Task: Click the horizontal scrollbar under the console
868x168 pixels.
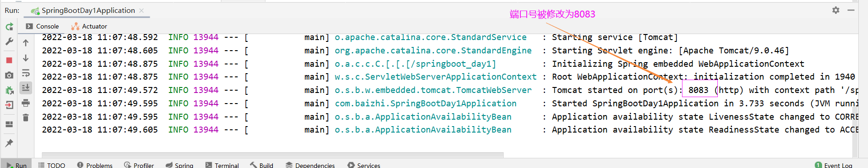Action: coord(273,155)
